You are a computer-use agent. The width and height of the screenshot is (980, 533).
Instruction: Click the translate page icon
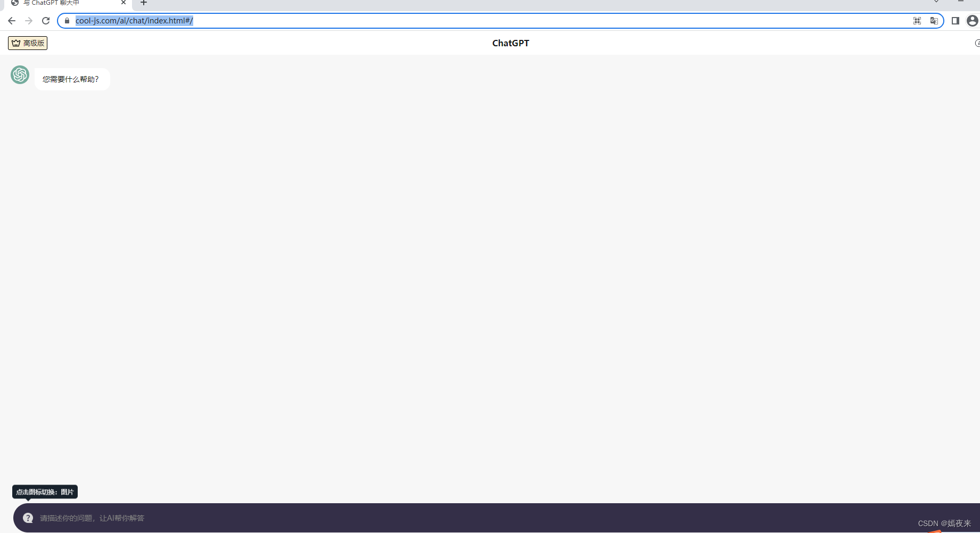(x=934, y=21)
